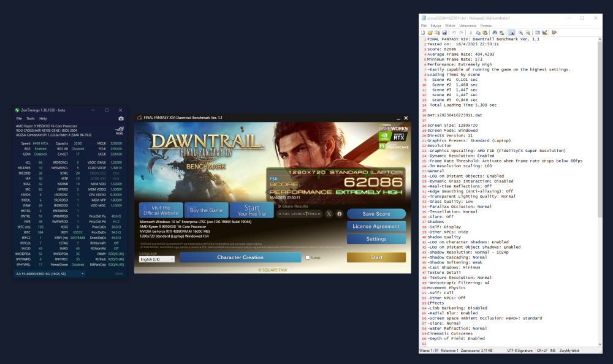The width and height of the screenshot is (613, 364).
Task: Click the X (Twitter) share icon
Action: 329,213
